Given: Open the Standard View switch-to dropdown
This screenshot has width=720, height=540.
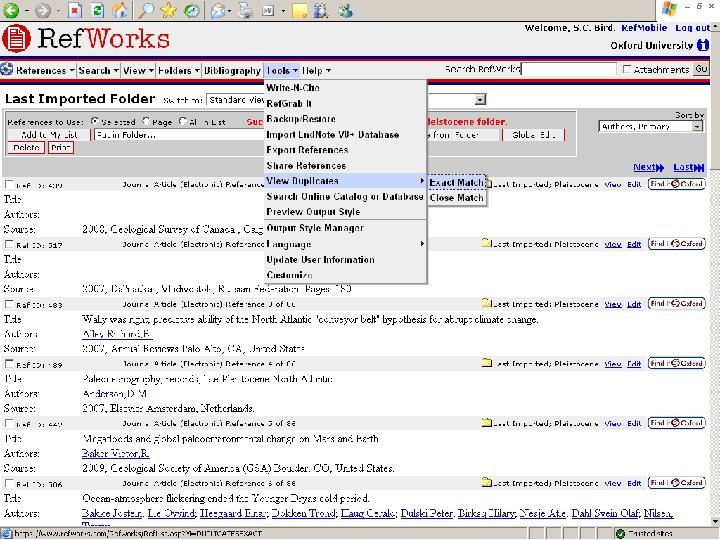Looking at the screenshot, I should [236, 100].
